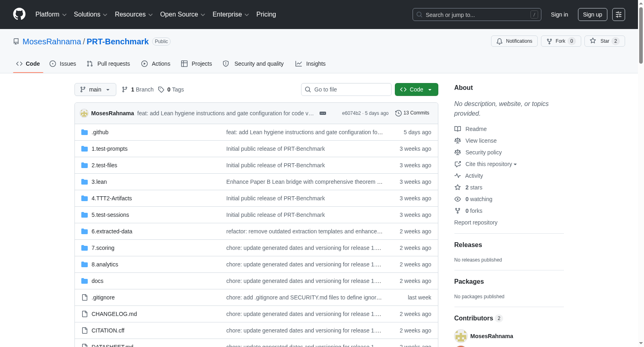Click the Go to file input
This screenshot has height=347, width=644.
pos(346,89)
